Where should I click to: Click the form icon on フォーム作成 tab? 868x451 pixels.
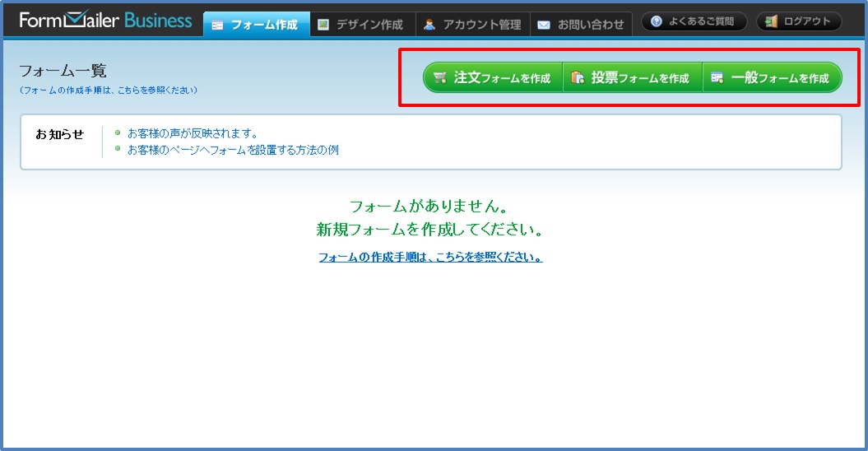217,25
